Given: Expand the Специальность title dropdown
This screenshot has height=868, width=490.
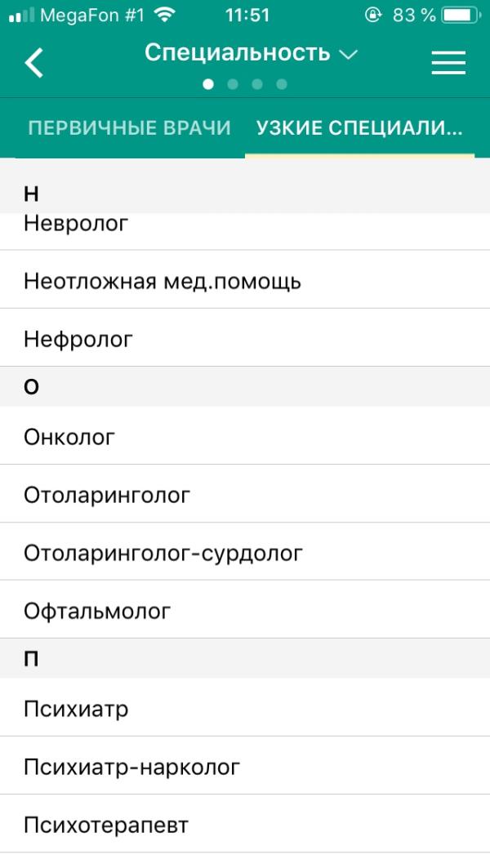Looking at the screenshot, I should [x=251, y=53].
